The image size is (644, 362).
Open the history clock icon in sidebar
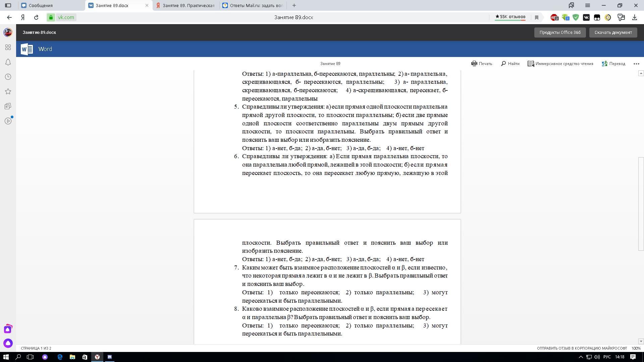pos(8,77)
